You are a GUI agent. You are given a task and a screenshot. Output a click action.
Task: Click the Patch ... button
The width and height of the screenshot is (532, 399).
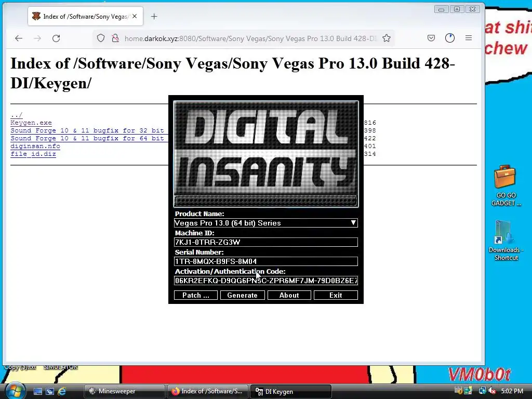point(196,295)
